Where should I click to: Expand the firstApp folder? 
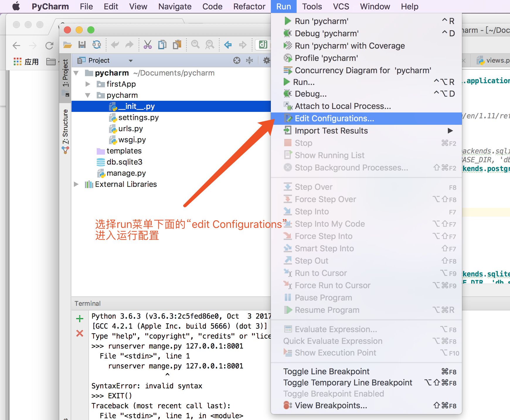pyautogui.click(x=88, y=84)
